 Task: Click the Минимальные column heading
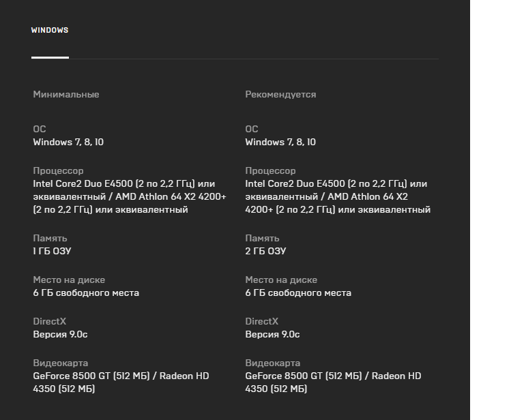point(66,95)
